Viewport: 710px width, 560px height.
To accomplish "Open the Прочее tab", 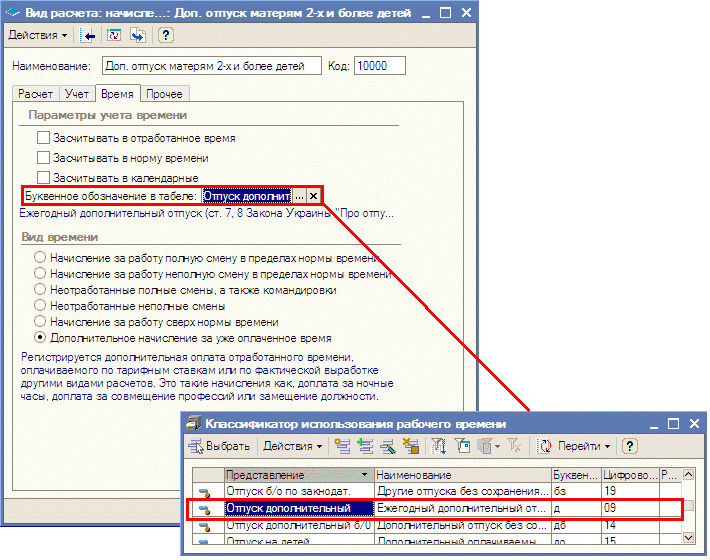I will coord(163,94).
